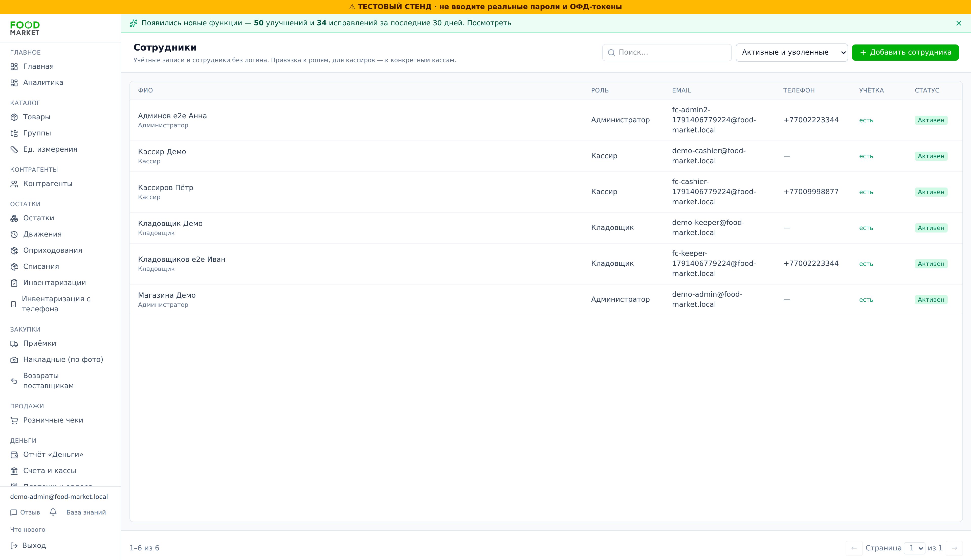The width and height of the screenshot is (971, 560).
Task: Click the Группы tree icon
Action: 14,133
